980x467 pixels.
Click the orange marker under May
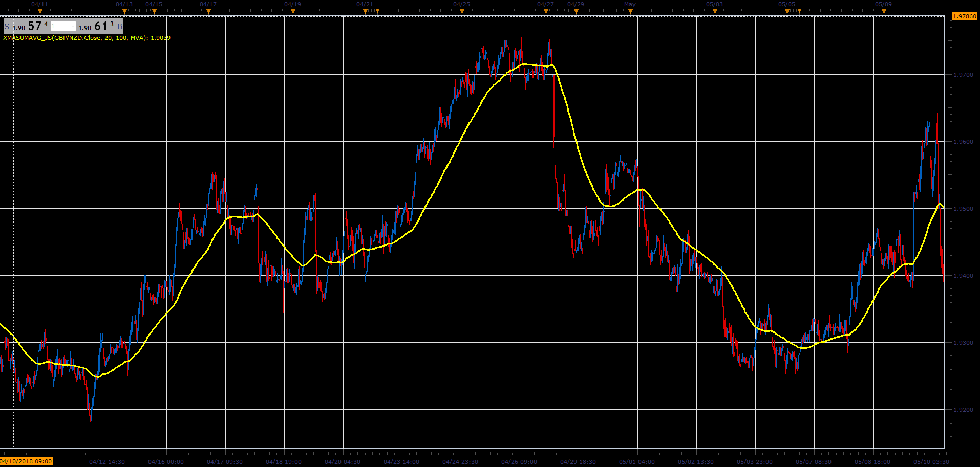click(x=630, y=11)
